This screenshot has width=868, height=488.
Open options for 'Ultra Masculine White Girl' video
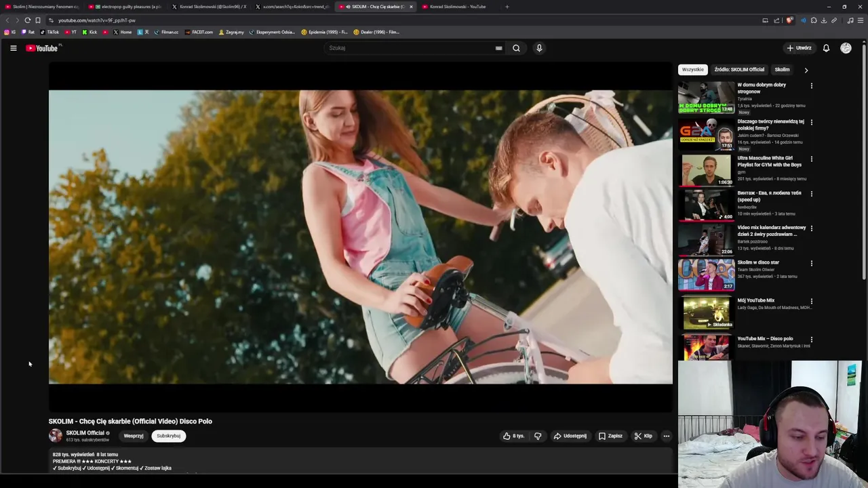click(811, 159)
